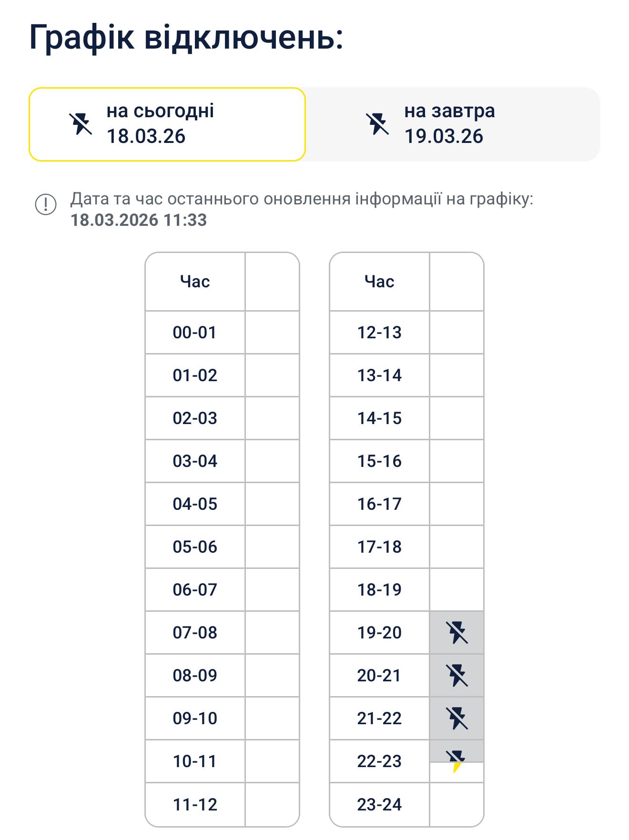
Task: Select the 11-12 time slot label
Action: (195, 805)
